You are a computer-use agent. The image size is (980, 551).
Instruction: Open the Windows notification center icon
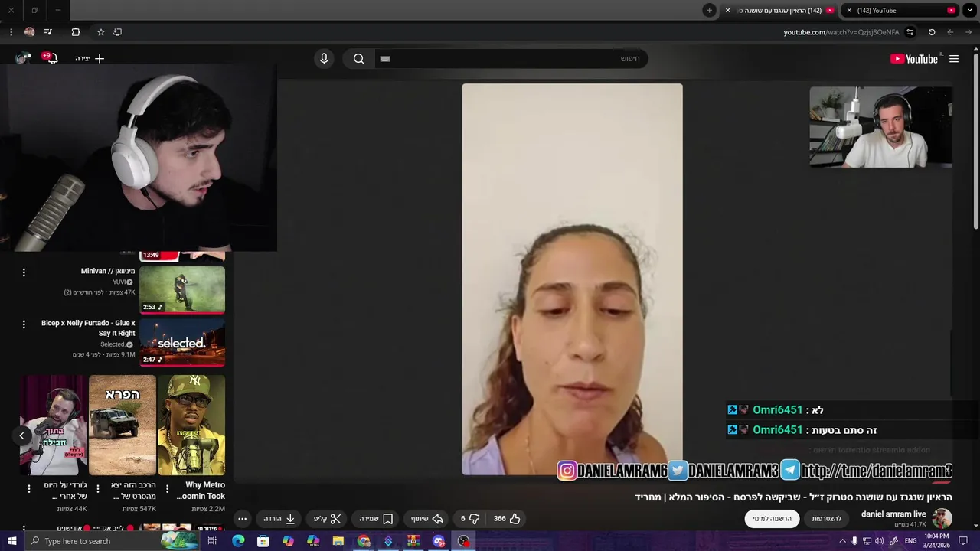pos(963,541)
